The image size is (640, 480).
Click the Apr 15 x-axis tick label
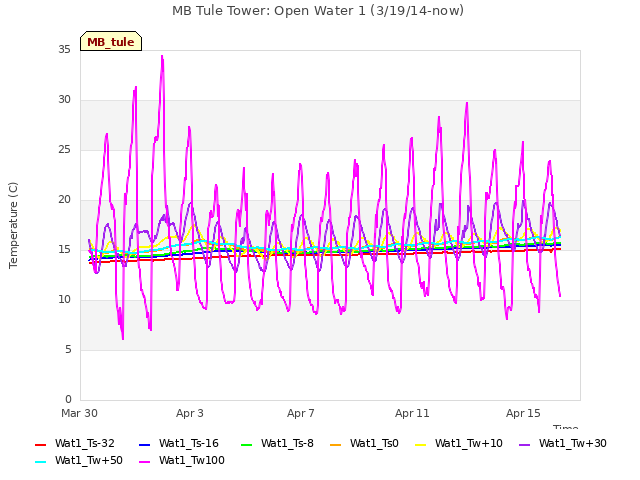(x=523, y=413)
